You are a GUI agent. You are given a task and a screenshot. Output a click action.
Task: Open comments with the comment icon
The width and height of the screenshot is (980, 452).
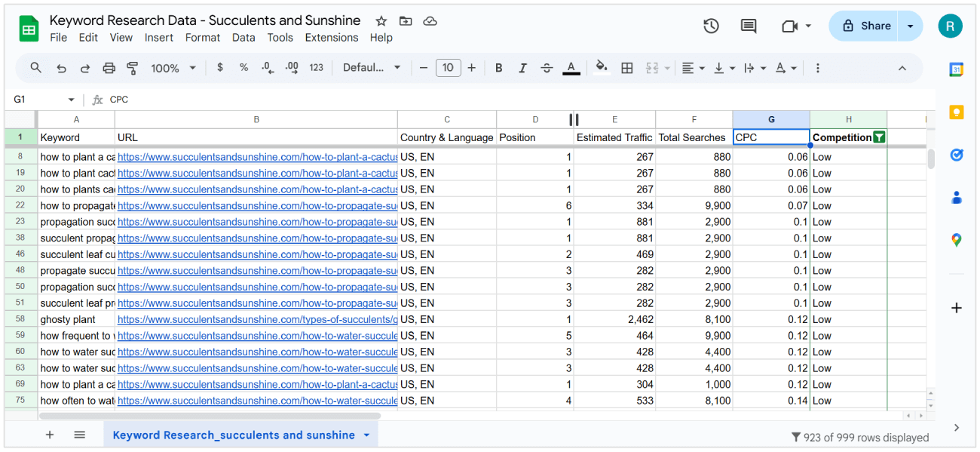(748, 26)
